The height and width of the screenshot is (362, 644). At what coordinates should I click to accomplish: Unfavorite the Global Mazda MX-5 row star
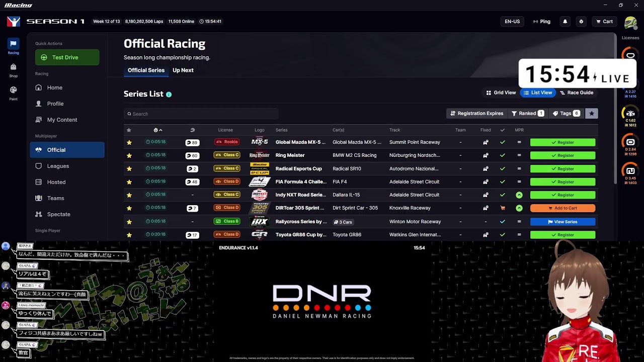pyautogui.click(x=129, y=142)
